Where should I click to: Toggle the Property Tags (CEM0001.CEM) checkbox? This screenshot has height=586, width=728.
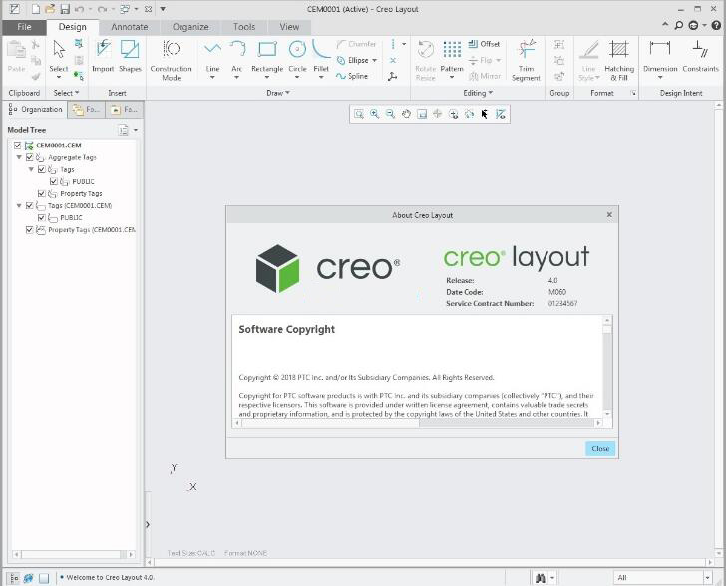coord(30,230)
